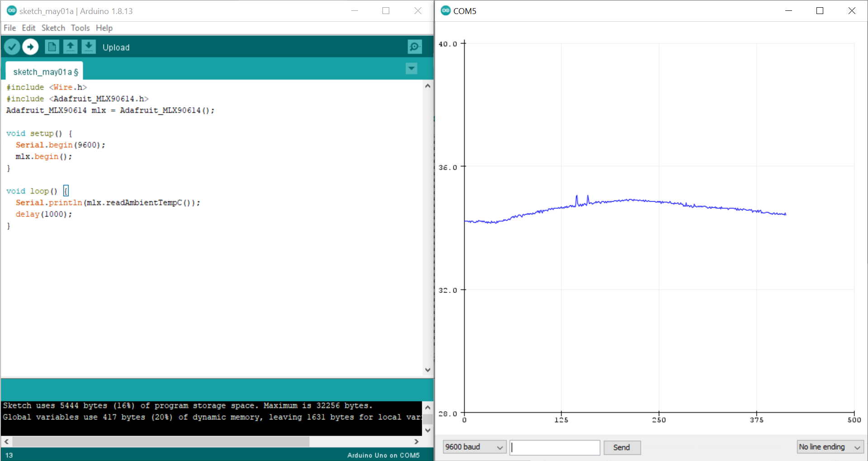
Task: Expand the tab options dropdown arrow
Action: (x=411, y=69)
